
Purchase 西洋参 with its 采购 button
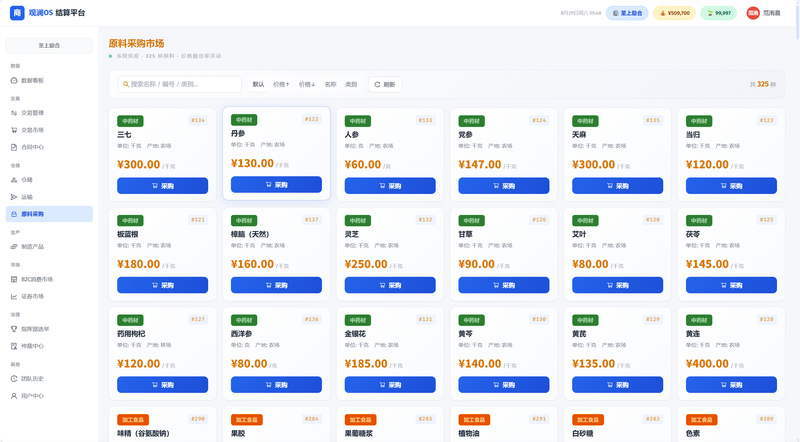pyautogui.click(x=277, y=385)
